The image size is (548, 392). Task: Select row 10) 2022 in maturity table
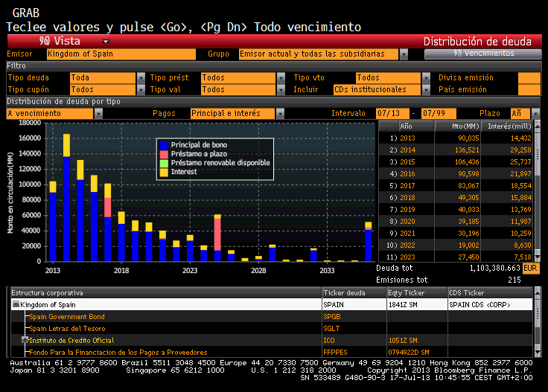456,245
